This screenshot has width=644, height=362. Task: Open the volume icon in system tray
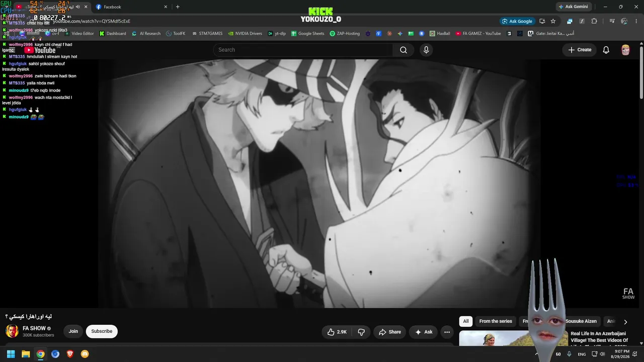(x=603, y=354)
